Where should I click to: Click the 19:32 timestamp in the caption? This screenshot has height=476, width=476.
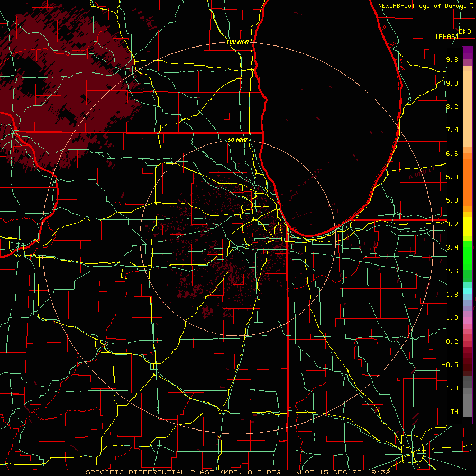pyautogui.click(x=379, y=472)
